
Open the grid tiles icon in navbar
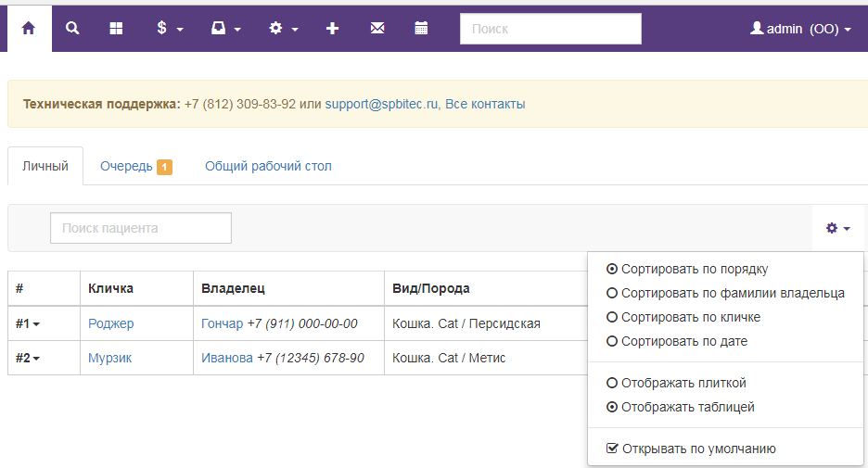(116, 29)
